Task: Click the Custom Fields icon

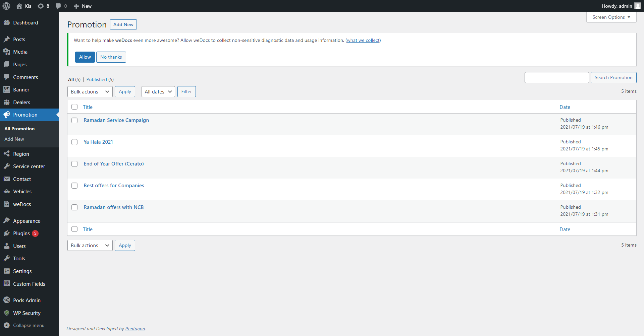Action: click(7, 284)
